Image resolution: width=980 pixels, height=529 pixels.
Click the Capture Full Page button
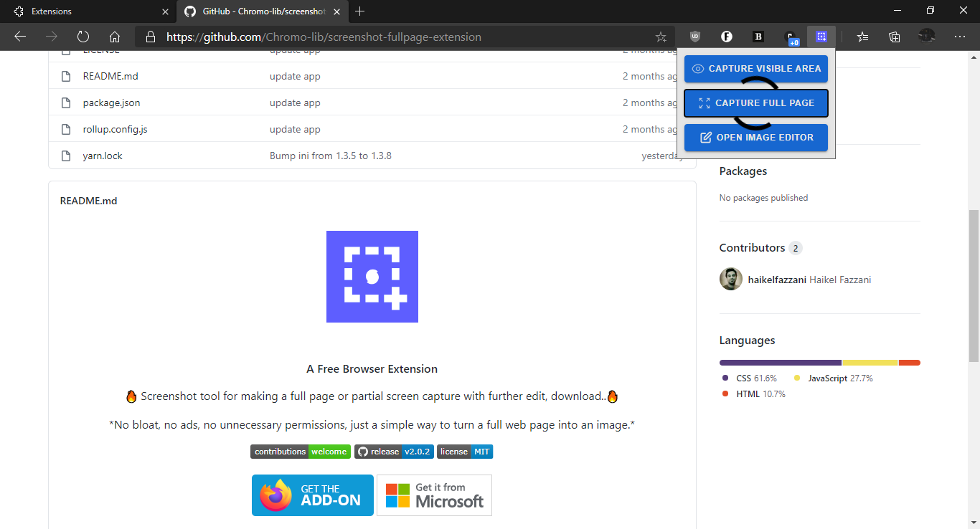756,103
